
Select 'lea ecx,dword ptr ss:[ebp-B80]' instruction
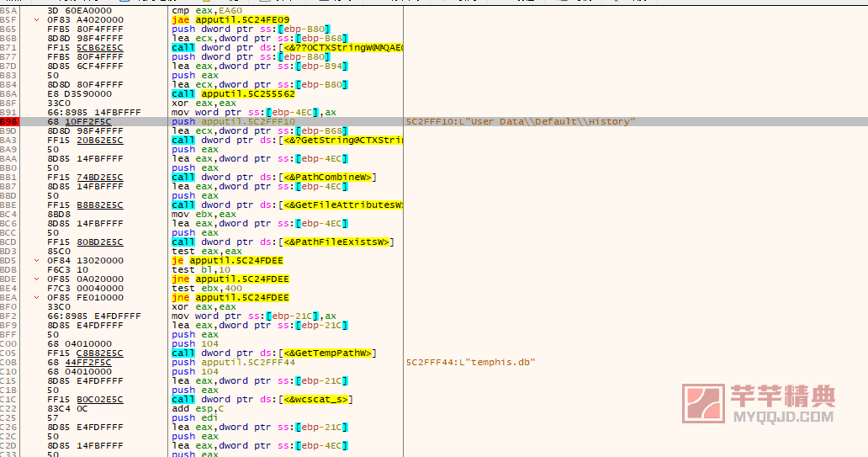260,85
